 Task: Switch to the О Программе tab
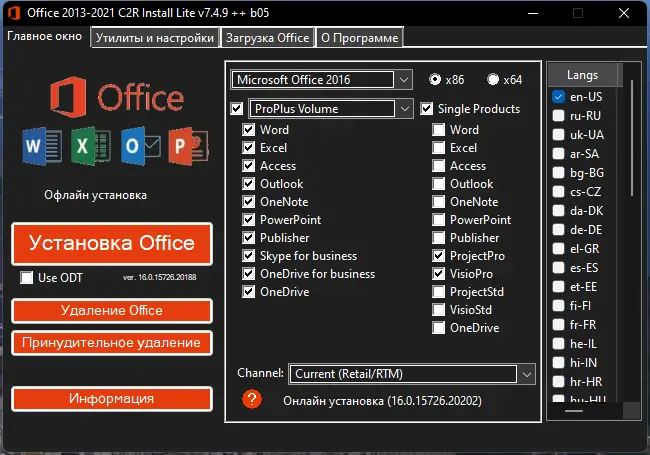pos(359,38)
